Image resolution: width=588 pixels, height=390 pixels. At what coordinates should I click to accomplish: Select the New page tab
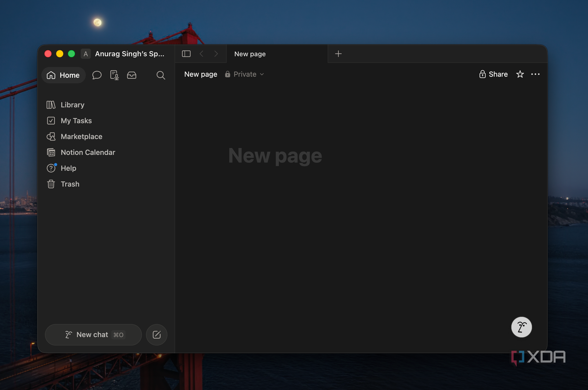277,54
